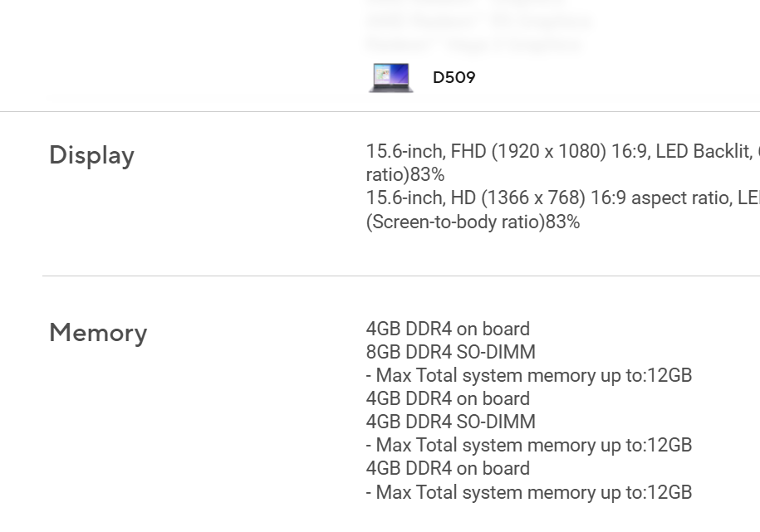The height and width of the screenshot is (532, 760).
Task: Click the D509 laptop thumbnail image
Action: 390,78
